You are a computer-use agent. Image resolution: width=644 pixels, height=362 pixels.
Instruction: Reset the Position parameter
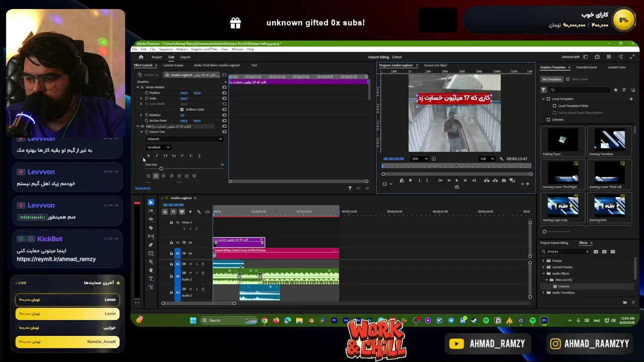[224, 93]
